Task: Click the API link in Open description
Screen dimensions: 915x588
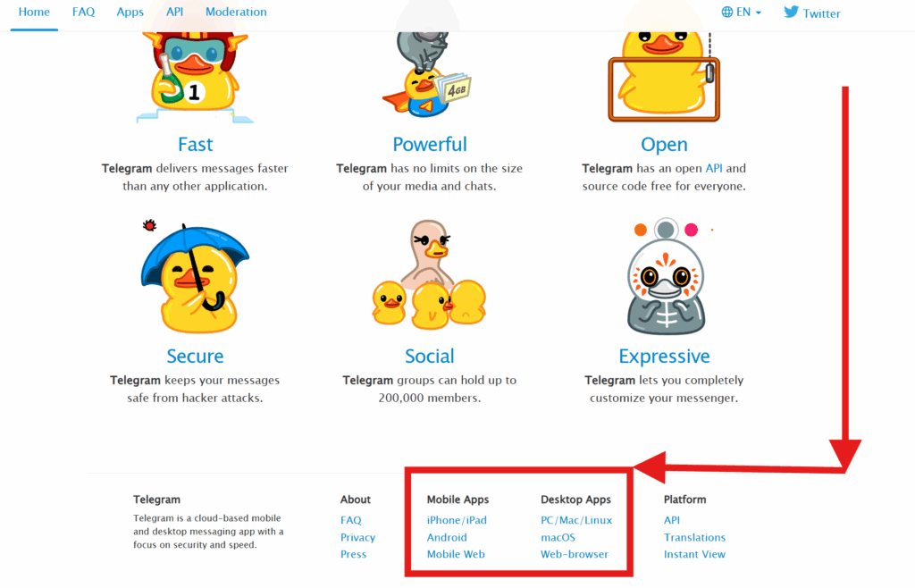Action: (x=714, y=168)
